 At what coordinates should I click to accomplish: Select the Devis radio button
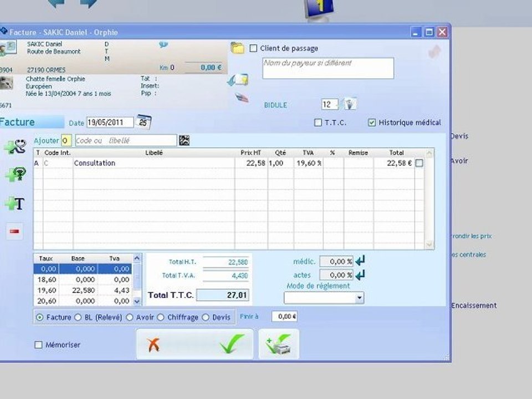206,317
